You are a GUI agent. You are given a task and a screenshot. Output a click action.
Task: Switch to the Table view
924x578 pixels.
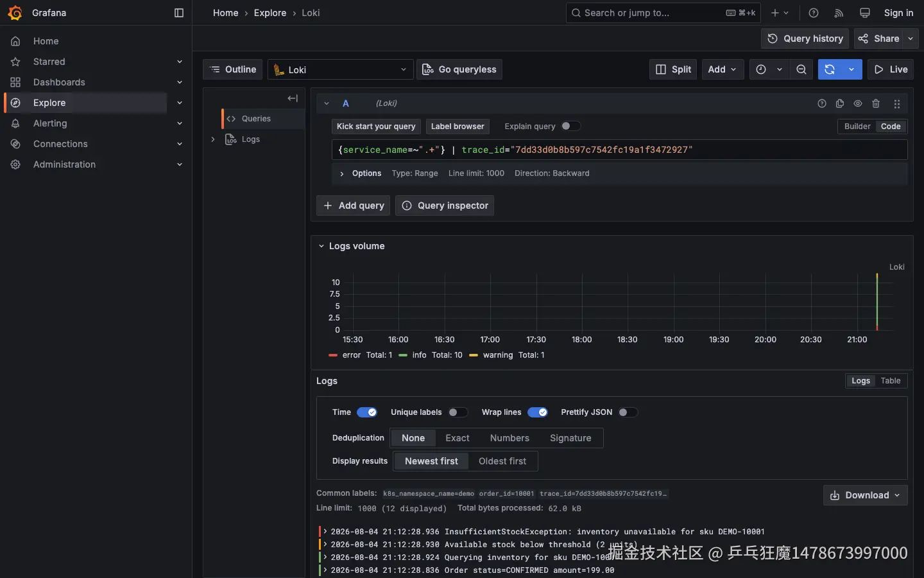(x=891, y=381)
